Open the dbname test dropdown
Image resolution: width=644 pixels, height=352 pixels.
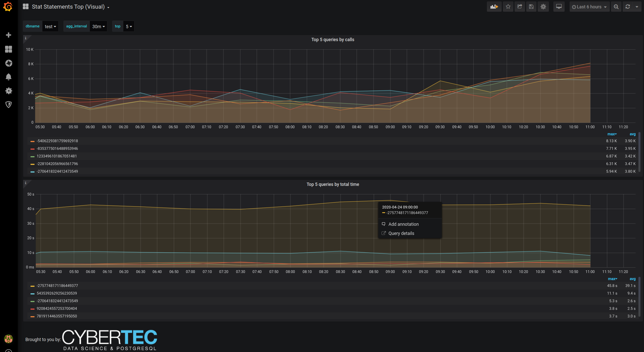click(50, 26)
